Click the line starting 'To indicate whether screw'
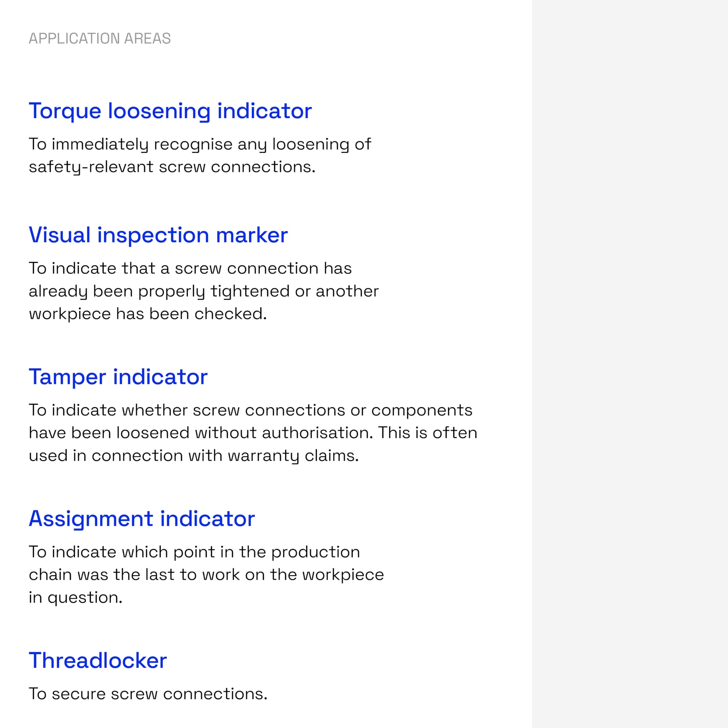This screenshot has width=728, height=728. pos(250,410)
